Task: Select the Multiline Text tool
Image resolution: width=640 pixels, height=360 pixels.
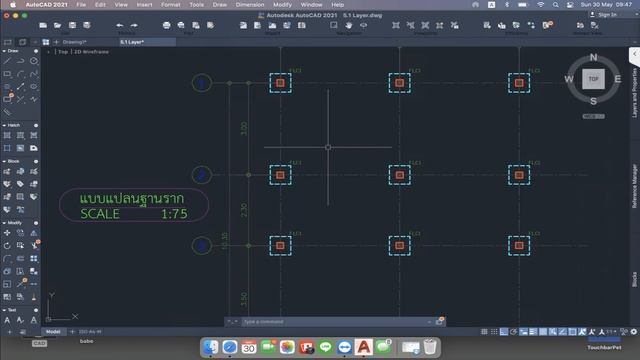Action: click(7, 320)
